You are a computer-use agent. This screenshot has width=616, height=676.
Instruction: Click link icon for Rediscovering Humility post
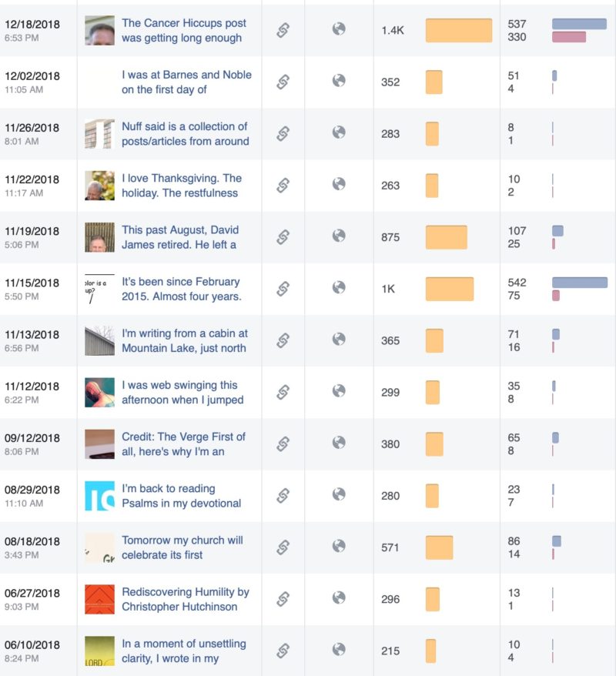(283, 599)
